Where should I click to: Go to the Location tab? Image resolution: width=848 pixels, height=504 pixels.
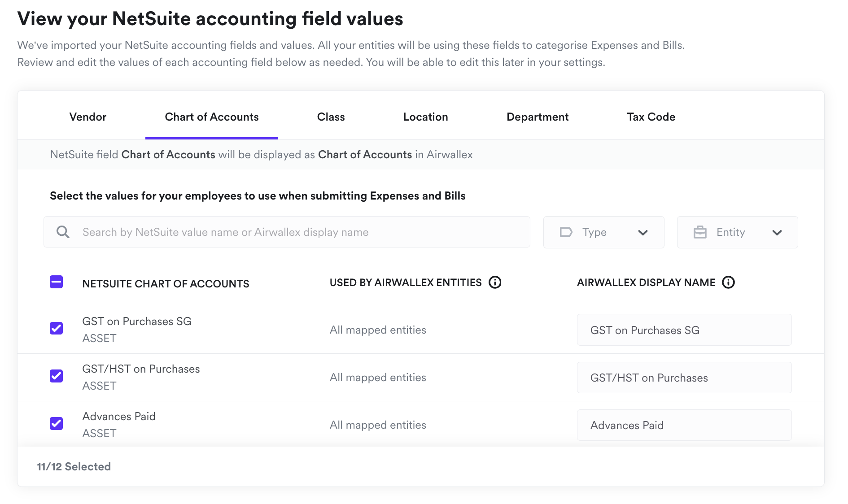pos(425,117)
